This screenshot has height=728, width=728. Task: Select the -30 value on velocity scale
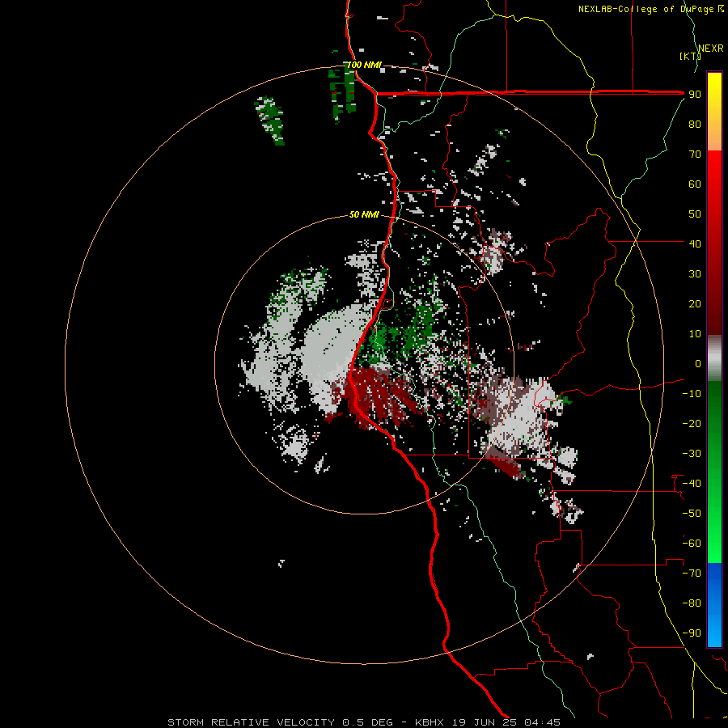pyautogui.click(x=692, y=454)
